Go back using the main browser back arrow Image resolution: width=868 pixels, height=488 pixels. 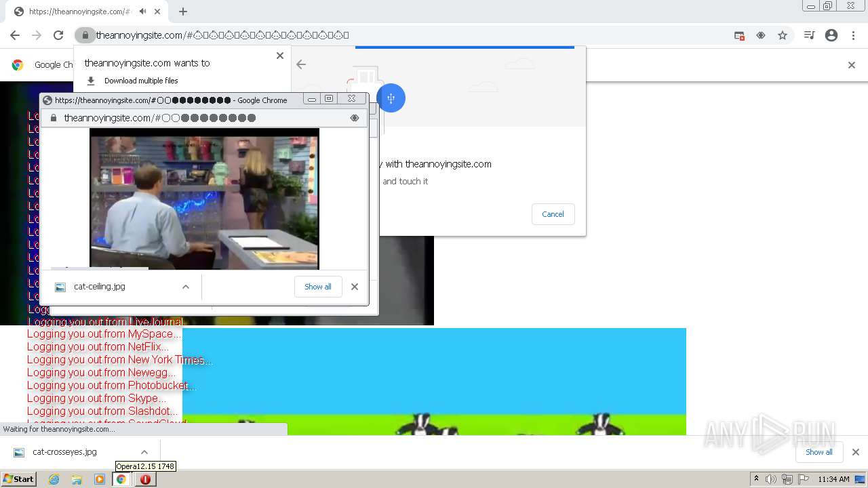pos(15,35)
